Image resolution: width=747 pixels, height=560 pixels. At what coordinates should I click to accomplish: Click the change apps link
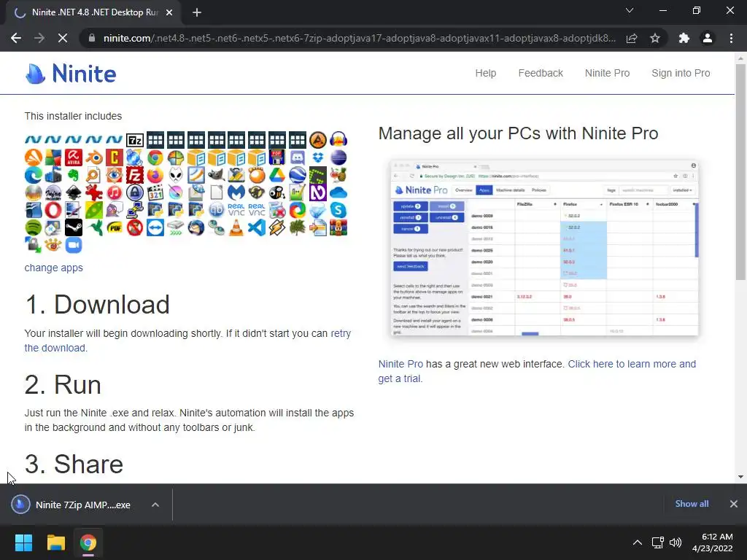click(54, 268)
